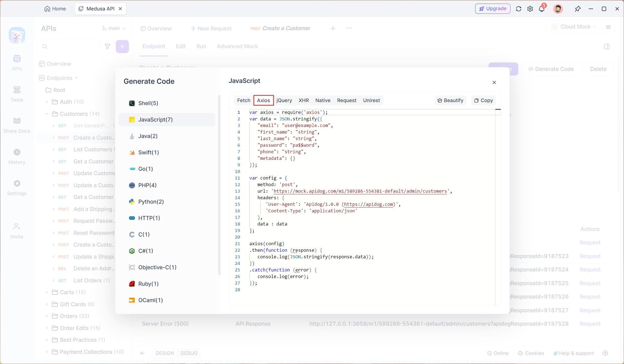Select Java(2) language
Screen dimensions: 624x364
167,136
